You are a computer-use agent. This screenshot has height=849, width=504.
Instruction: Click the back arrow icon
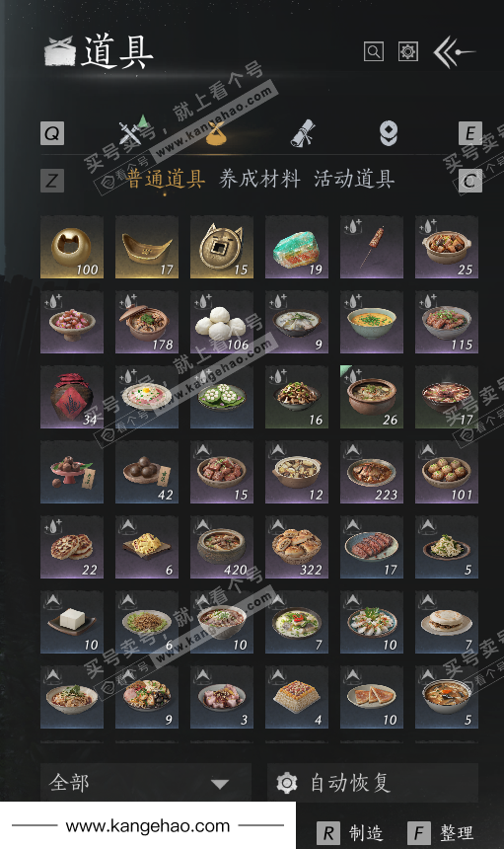454,52
